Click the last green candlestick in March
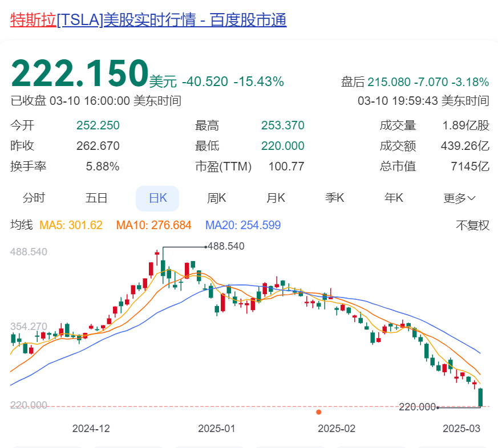Image resolution: width=498 pixels, height=448 pixels. pyautogui.click(x=480, y=397)
